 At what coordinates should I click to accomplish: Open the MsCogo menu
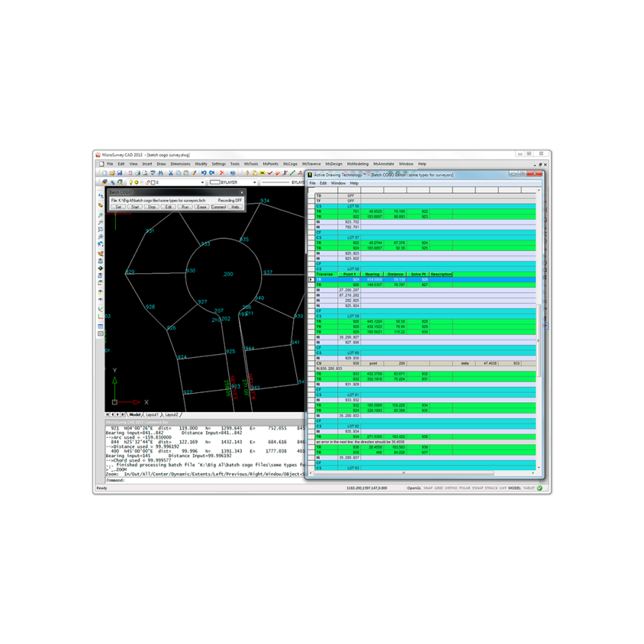click(290, 164)
